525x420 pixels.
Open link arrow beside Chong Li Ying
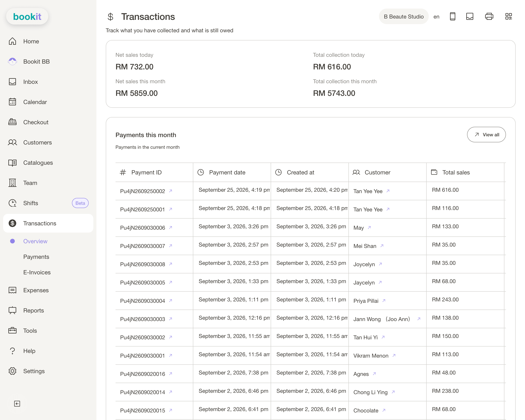(x=393, y=392)
